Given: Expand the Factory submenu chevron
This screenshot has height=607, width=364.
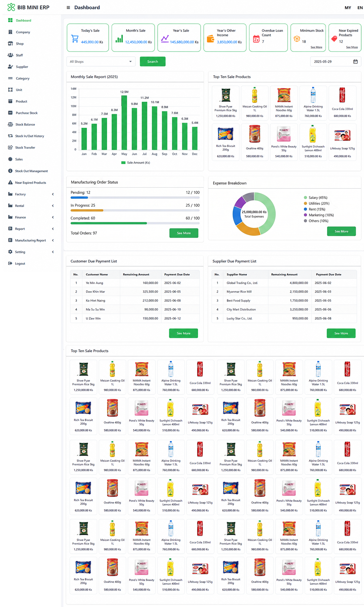Looking at the screenshot, I should click(53, 194).
